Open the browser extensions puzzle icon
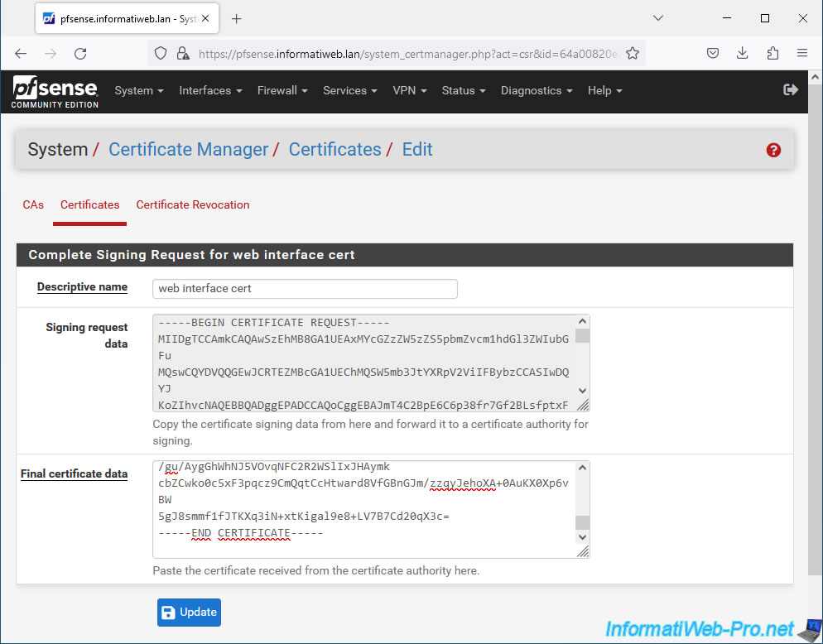 pos(772,53)
